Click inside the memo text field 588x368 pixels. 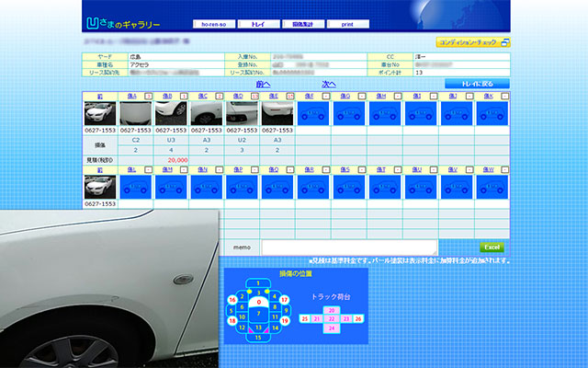[x=349, y=247]
